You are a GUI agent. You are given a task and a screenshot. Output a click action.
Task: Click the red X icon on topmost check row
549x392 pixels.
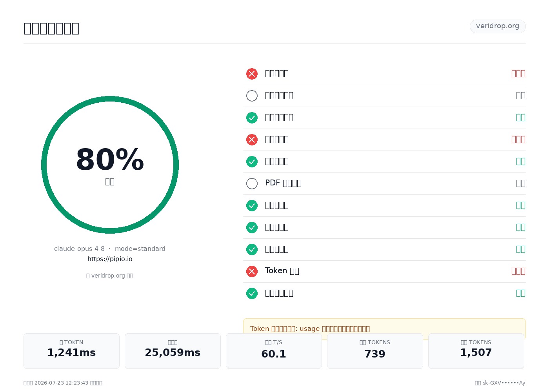(252, 74)
